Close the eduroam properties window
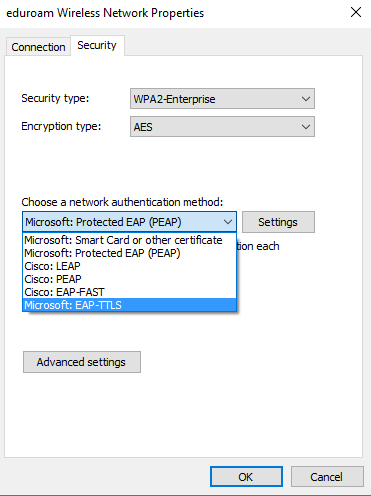Screen dimensions: 371x496 pos(356,13)
